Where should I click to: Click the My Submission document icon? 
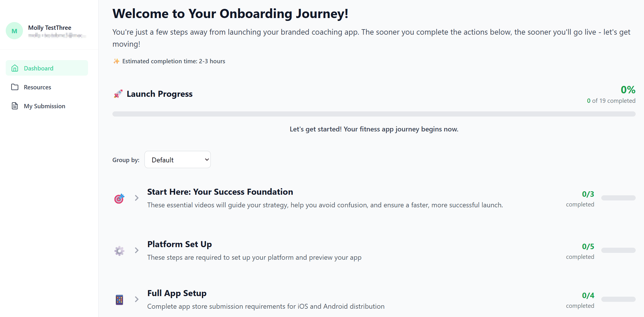pos(15,106)
